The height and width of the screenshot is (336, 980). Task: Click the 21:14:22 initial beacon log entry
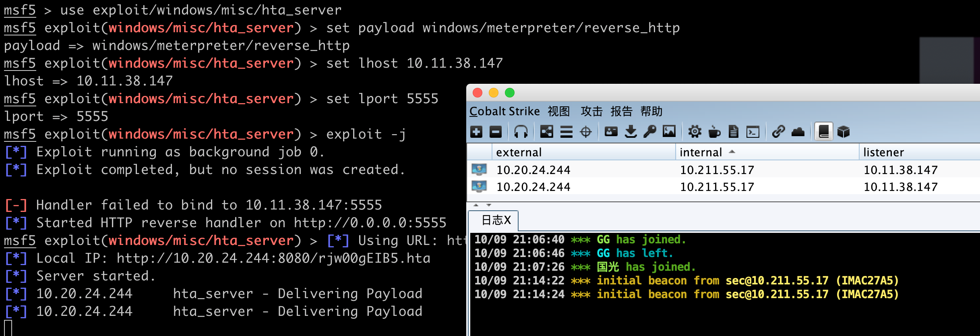pos(686,281)
